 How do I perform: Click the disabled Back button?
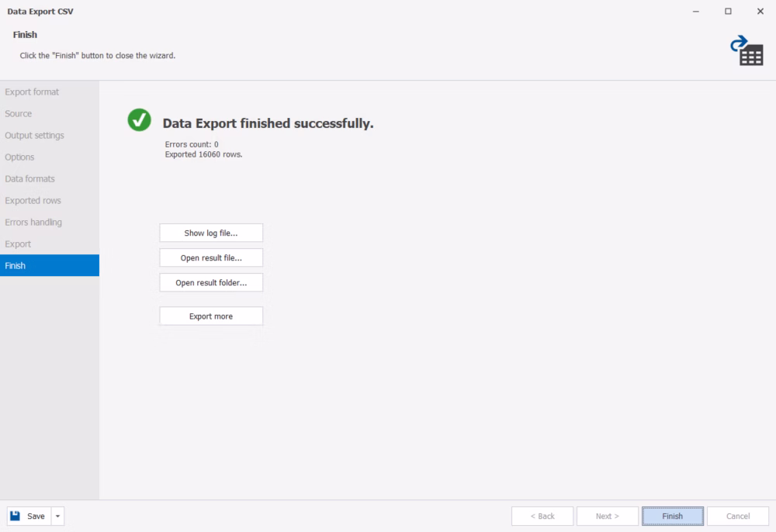coord(542,516)
